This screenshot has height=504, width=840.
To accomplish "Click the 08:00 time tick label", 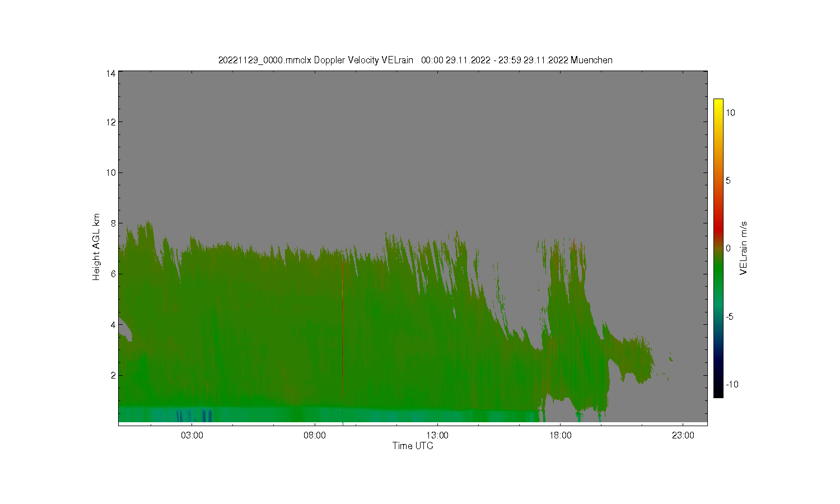I will tap(315, 436).
